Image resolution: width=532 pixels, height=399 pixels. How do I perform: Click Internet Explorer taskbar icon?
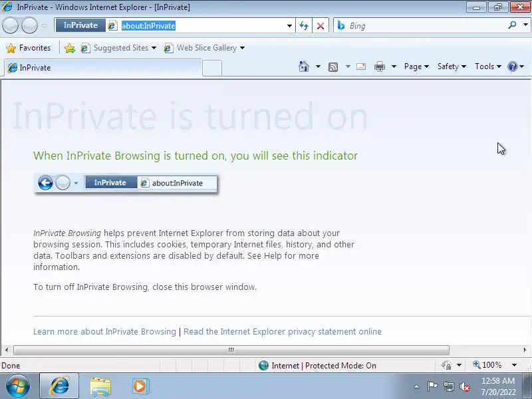[x=59, y=386]
